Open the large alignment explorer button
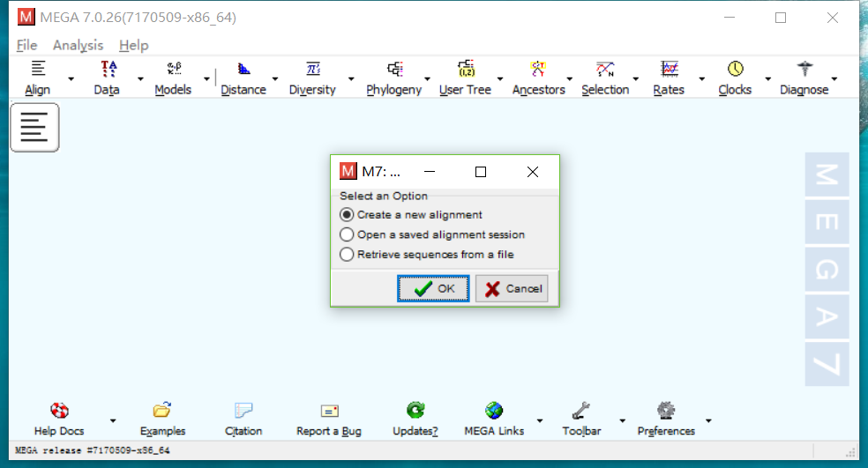 (x=34, y=127)
